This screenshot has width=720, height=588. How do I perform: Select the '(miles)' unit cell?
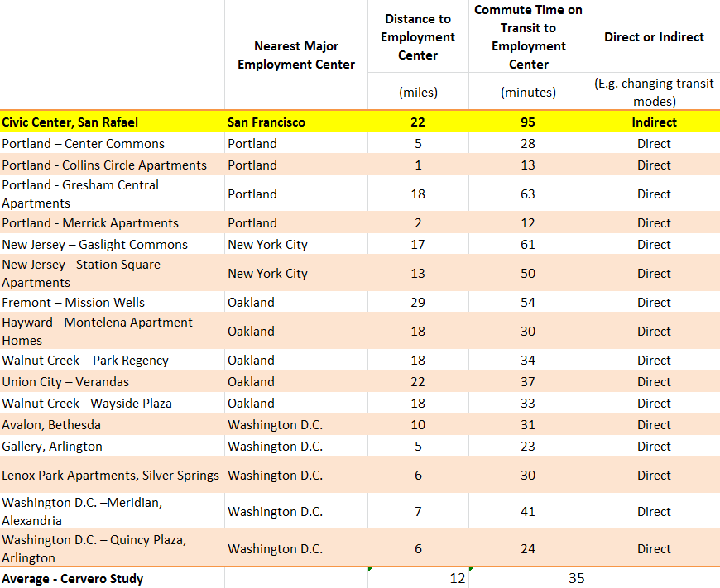click(x=418, y=93)
